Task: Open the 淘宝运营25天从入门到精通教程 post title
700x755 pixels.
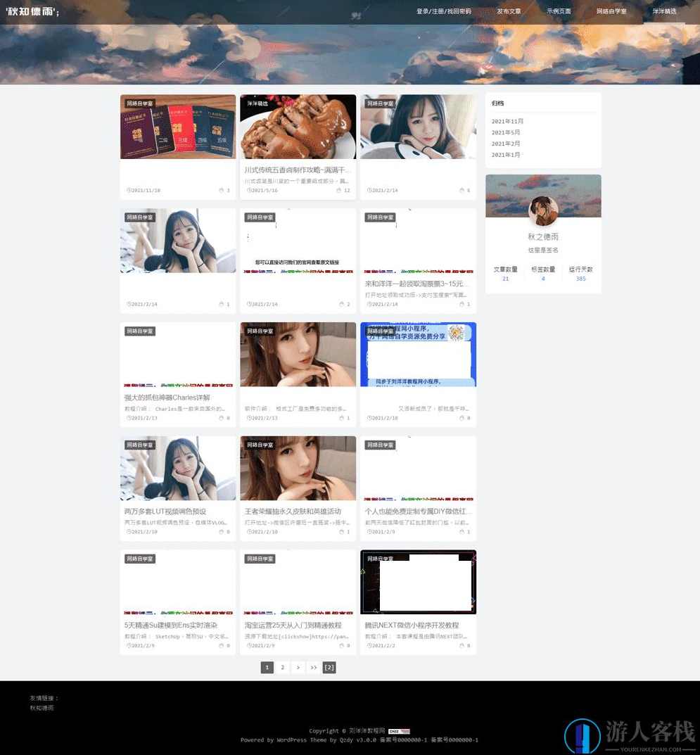Action: 293,625
